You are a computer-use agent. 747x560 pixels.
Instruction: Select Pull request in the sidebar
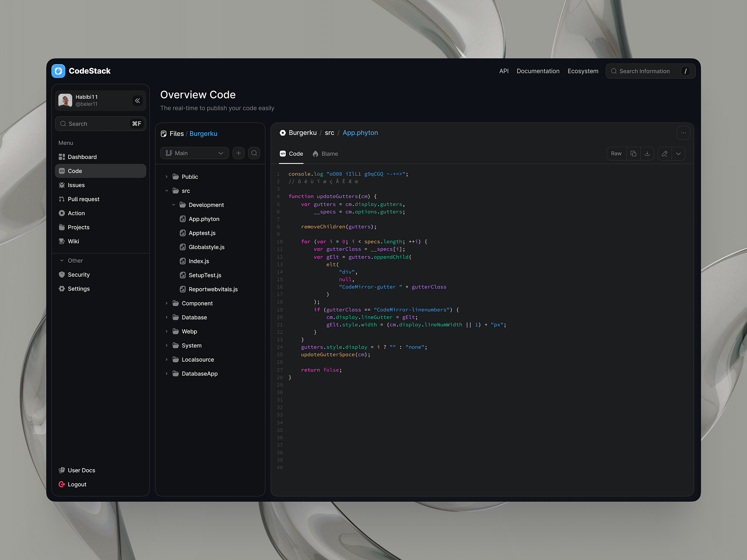83,199
